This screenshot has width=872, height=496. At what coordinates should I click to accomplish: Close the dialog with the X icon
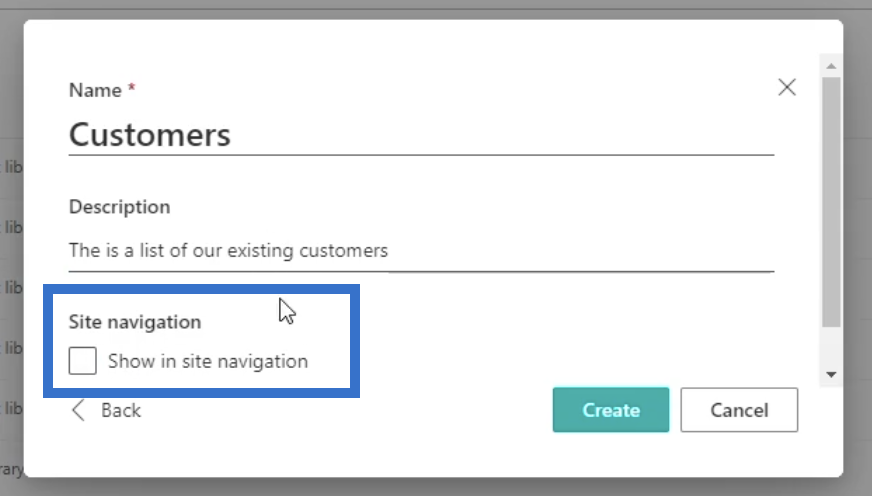coord(786,87)
